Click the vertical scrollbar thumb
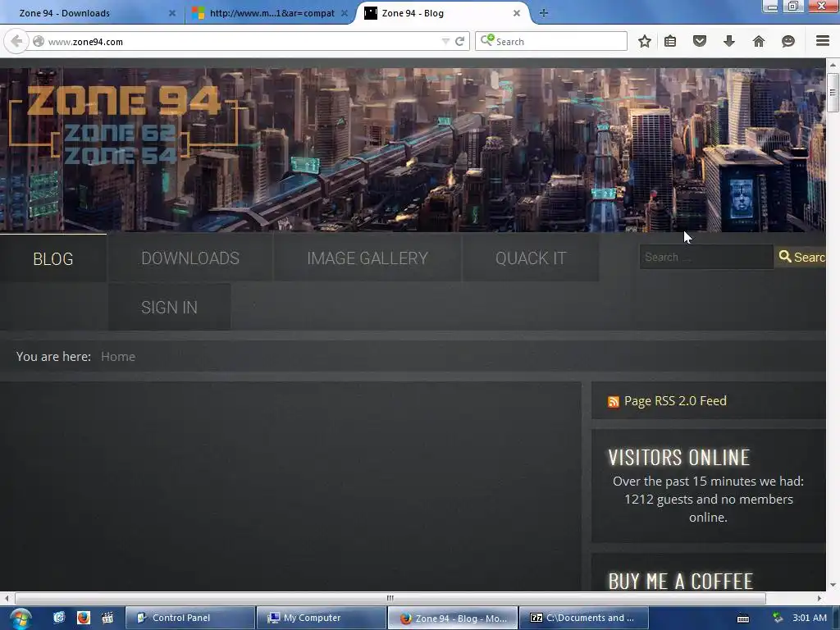The image size is (840, 630). coord(833,92)
